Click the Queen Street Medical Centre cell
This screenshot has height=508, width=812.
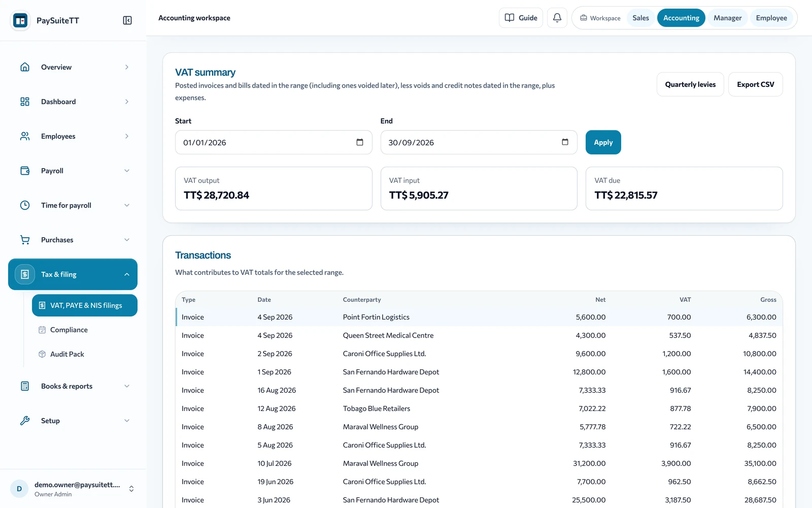pyautogui.click(x=388, y=335)
